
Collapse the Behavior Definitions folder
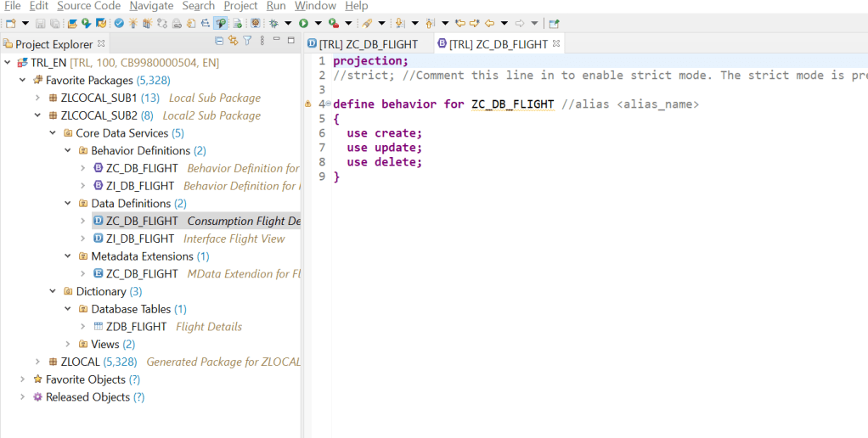tap(68, 150)
